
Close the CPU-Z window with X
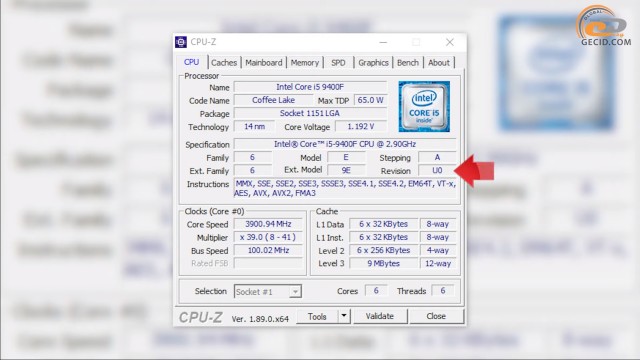pos(450,42)
